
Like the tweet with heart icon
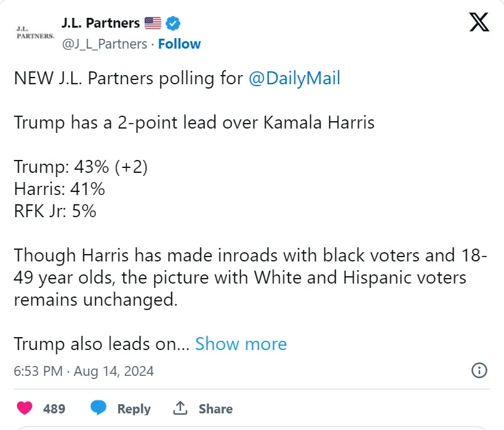pyautogui.click(x=25, y=408)
